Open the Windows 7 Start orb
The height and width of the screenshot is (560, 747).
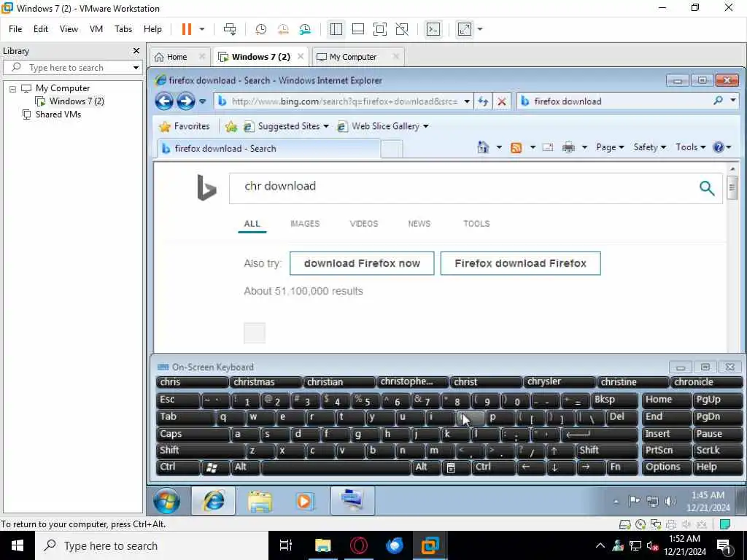[167, 500]
